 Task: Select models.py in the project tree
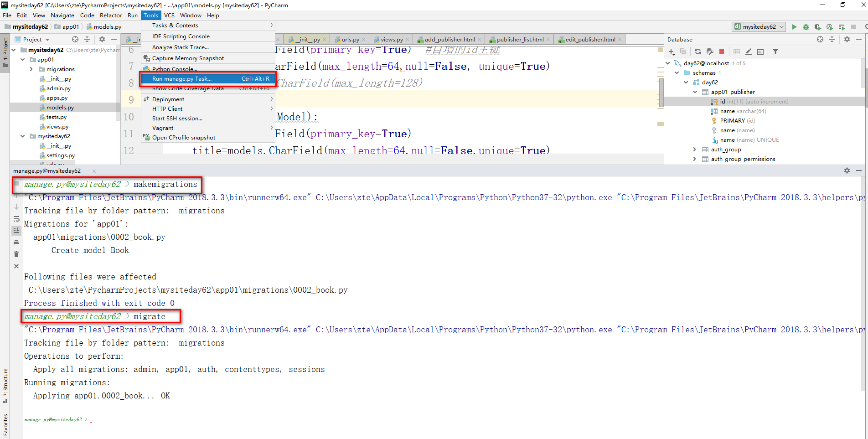click(x=60, y=108)
